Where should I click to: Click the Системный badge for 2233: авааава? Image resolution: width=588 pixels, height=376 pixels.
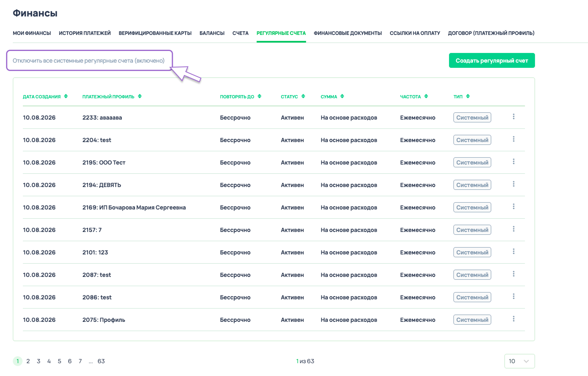pos(472,118)
